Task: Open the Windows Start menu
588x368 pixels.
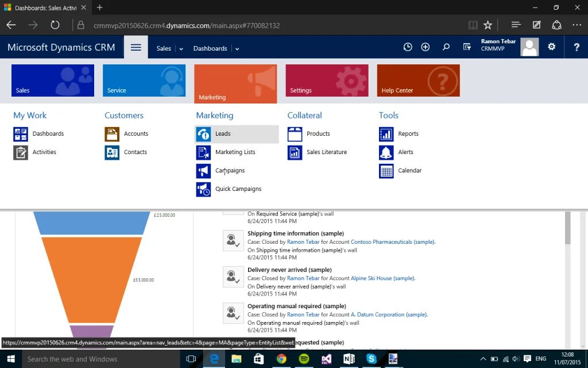Action: 11,359
